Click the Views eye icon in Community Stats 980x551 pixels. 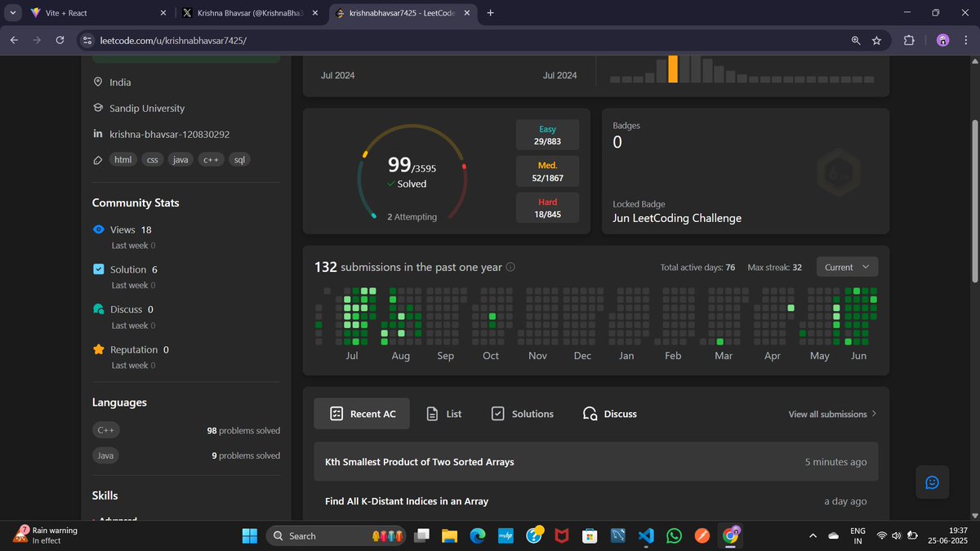click(99, 229)
